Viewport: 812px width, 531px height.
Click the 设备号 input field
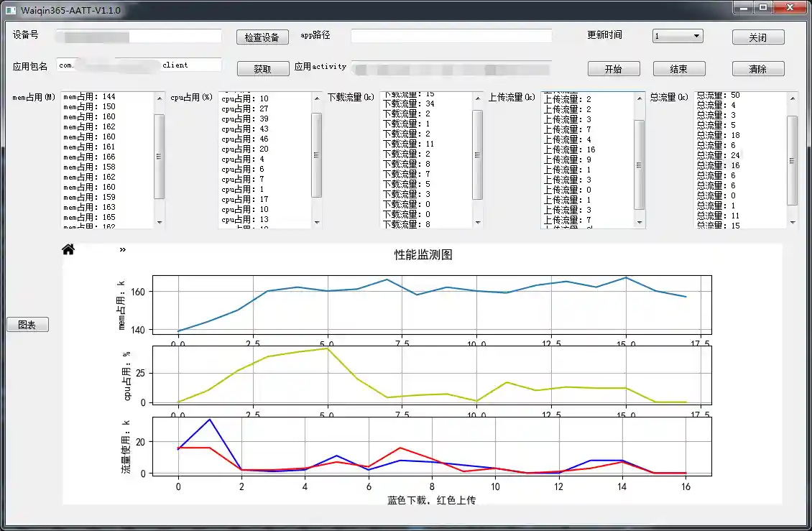(x=139, y=36)
